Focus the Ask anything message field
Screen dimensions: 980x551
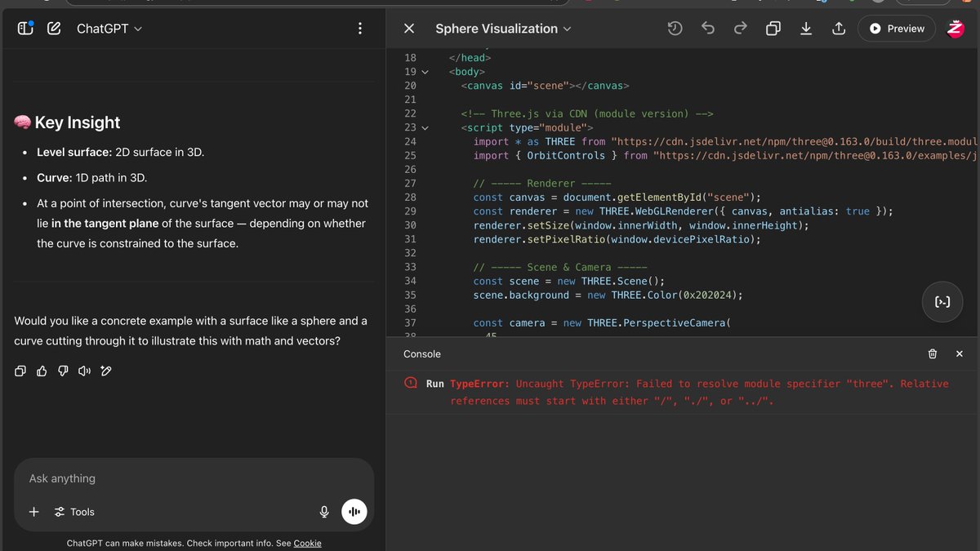coord(194,478)
